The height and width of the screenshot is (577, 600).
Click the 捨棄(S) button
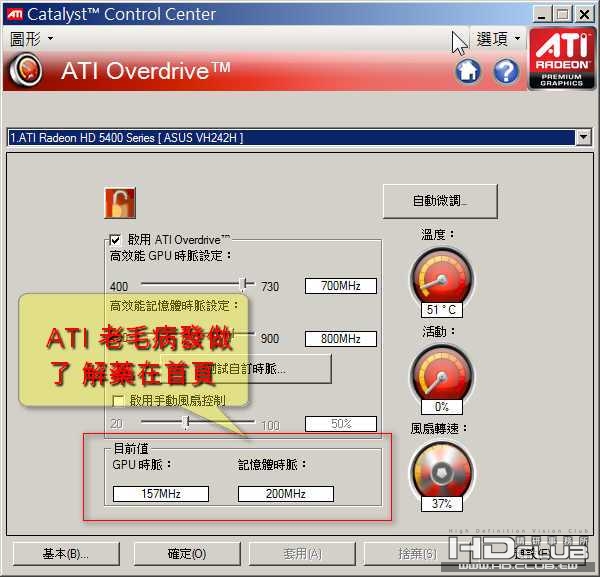click(417, 554)
